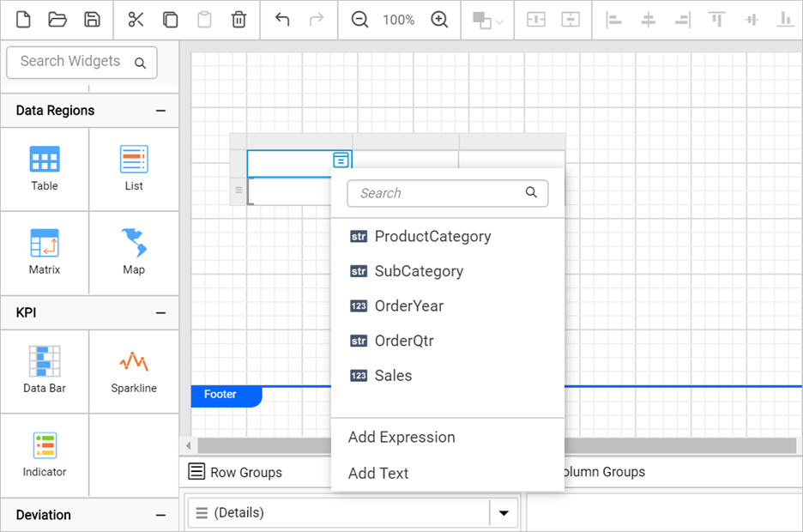Select the Map widget
The image size is (803, 532).
[134, 253]
